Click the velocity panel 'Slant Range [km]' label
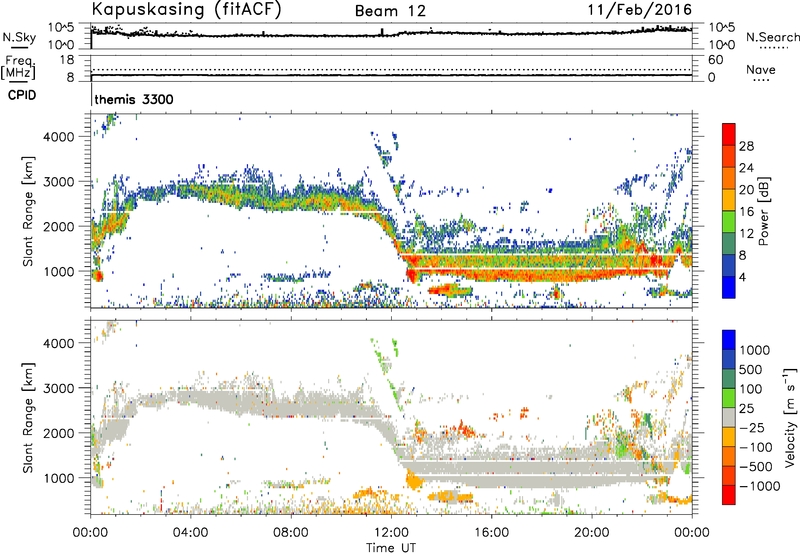 click(28, 418)
